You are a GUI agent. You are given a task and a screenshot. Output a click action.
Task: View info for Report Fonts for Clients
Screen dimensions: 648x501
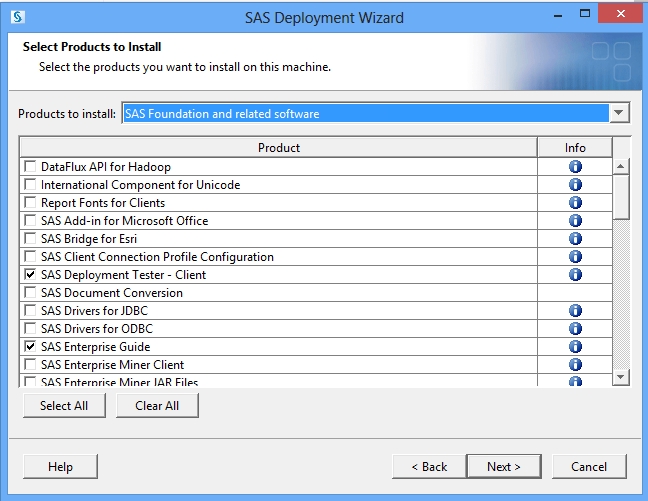click(575, 203)
